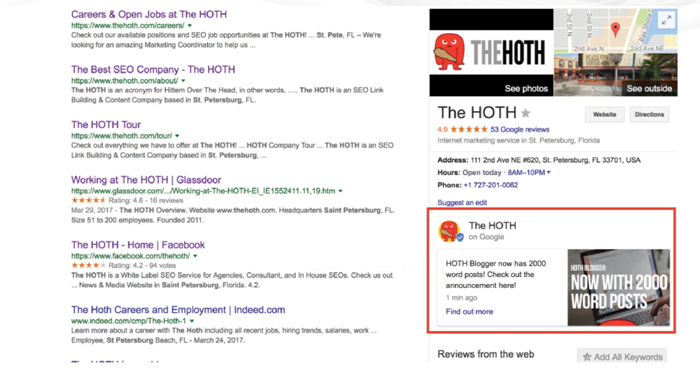Viewport: 700px width, 381px height.
Task: Open the Now With 2000 Word Posts image
Action: click(619, 287)
